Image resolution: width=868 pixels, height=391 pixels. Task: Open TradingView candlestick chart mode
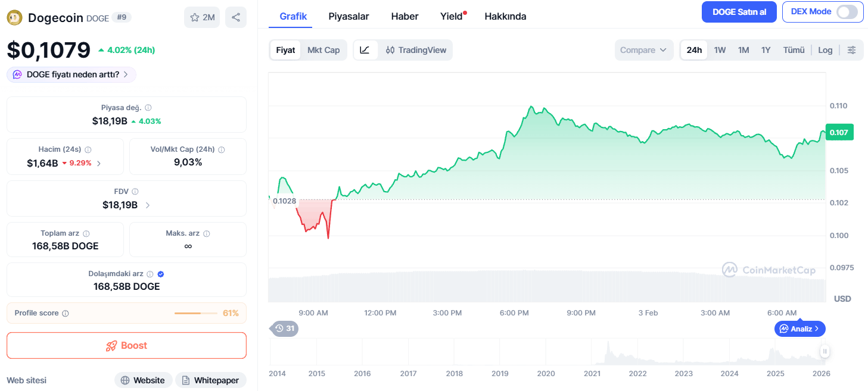tap(416, 50)
